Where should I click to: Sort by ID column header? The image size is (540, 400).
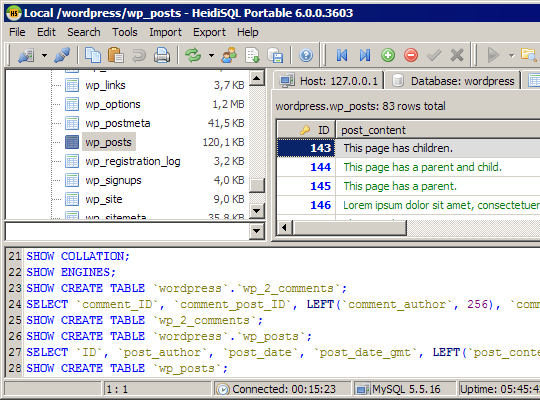tap(306, 130)
